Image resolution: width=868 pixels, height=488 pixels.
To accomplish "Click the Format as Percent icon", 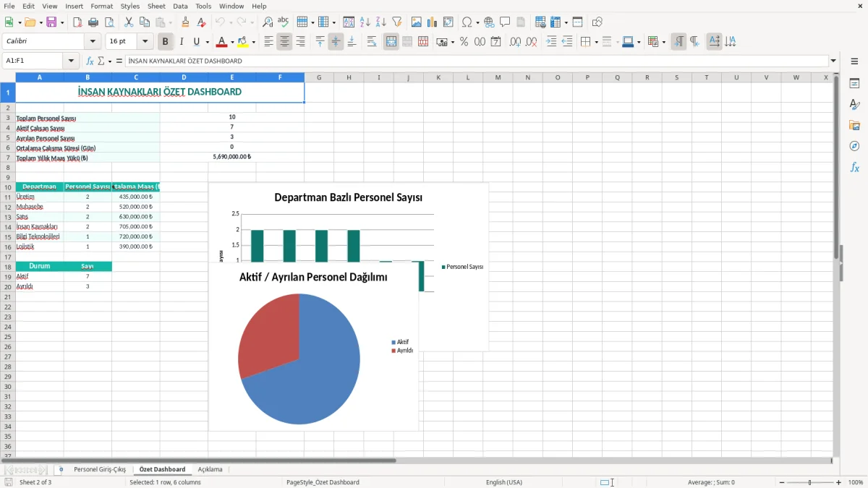I will (x=464, y=42).
